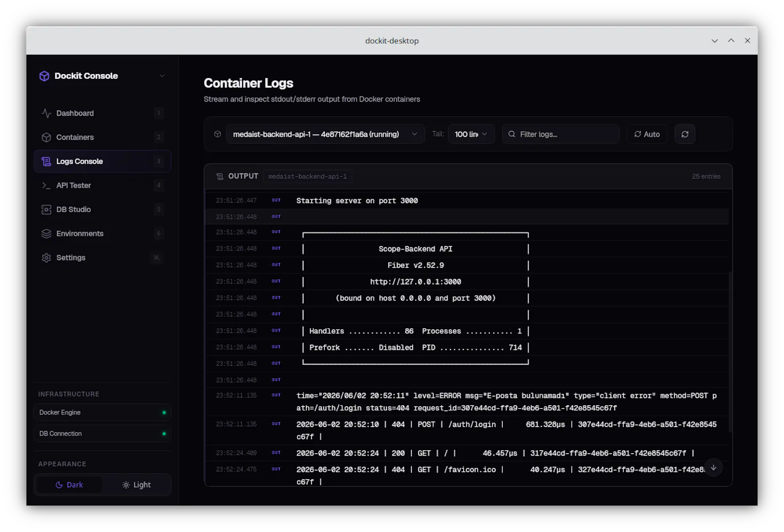The image size is (784, 532).
Task: Click the Handlers 86 Processes 1 line
Action: [x=416, y=331]
